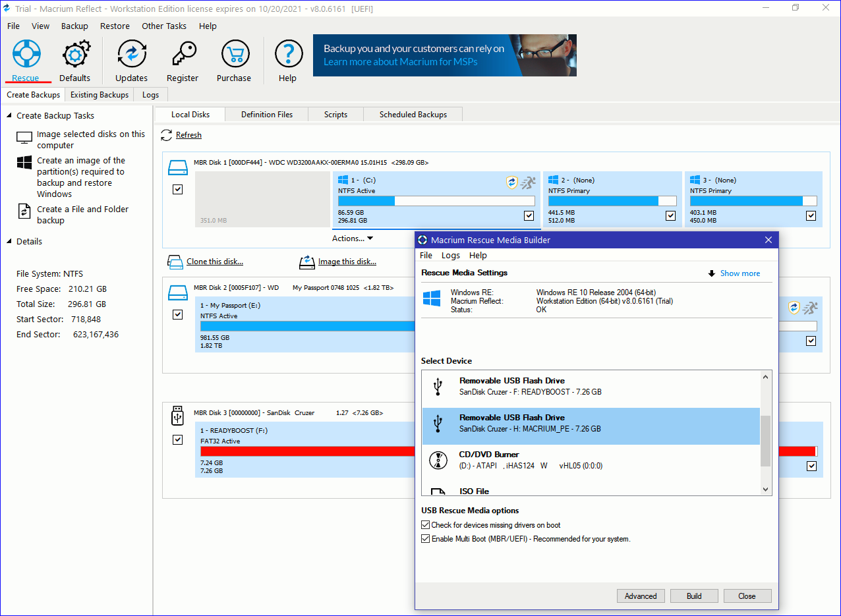The image size is (841, 616).
Task: Disable the Enable Multi Boot (MBR/UEFI) option
Action: click(x=426, y=539)
